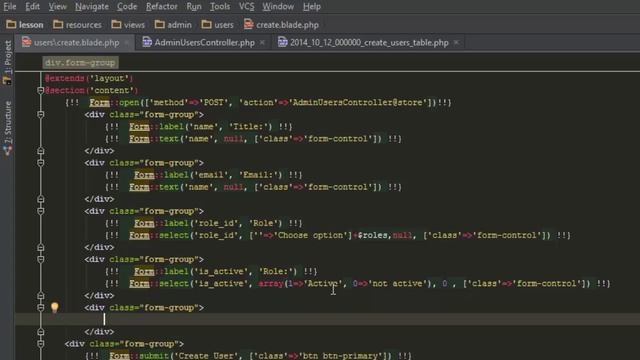640x360 pixels.
Task: Click the admin folder in the navigation bar
Action: pyautogui.click(x=173, y=25)
